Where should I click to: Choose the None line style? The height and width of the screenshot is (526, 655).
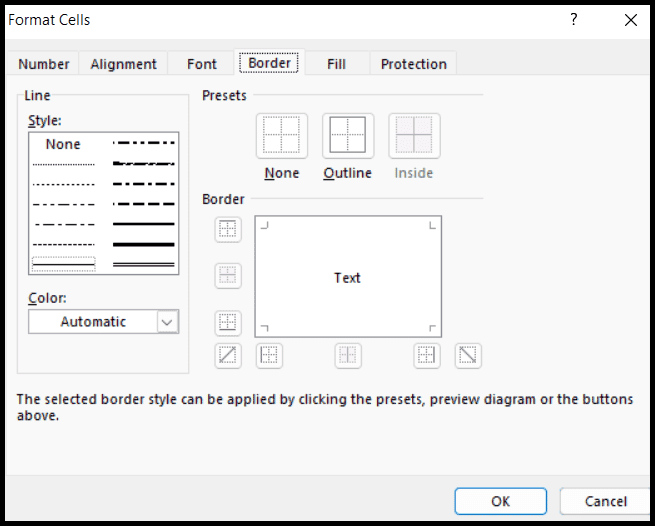pos(63,144)
